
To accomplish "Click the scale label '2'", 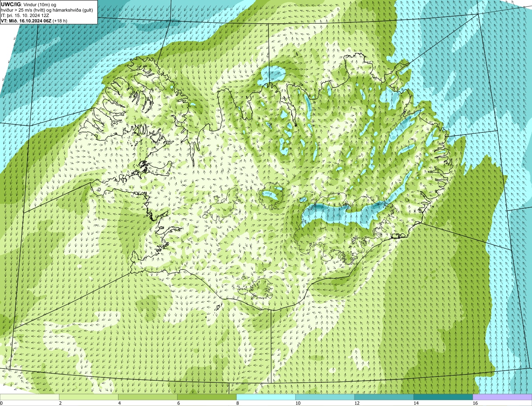I will 60,403.
